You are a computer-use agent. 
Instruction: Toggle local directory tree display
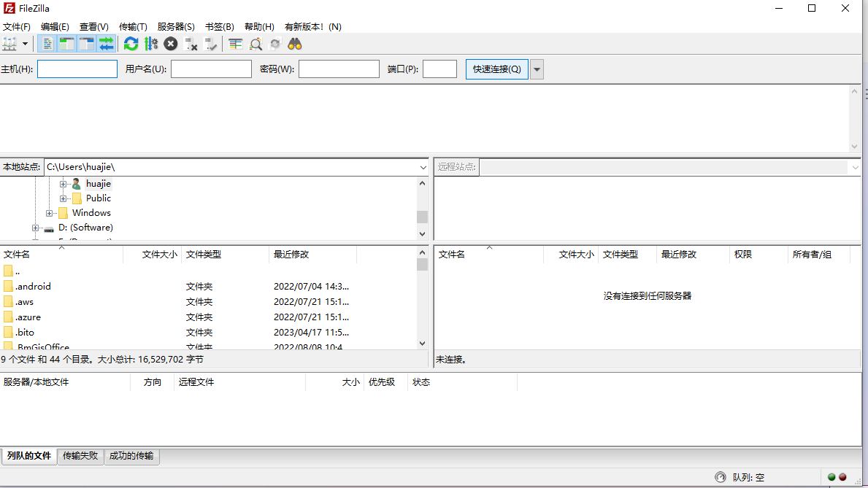tap(67, 44)
